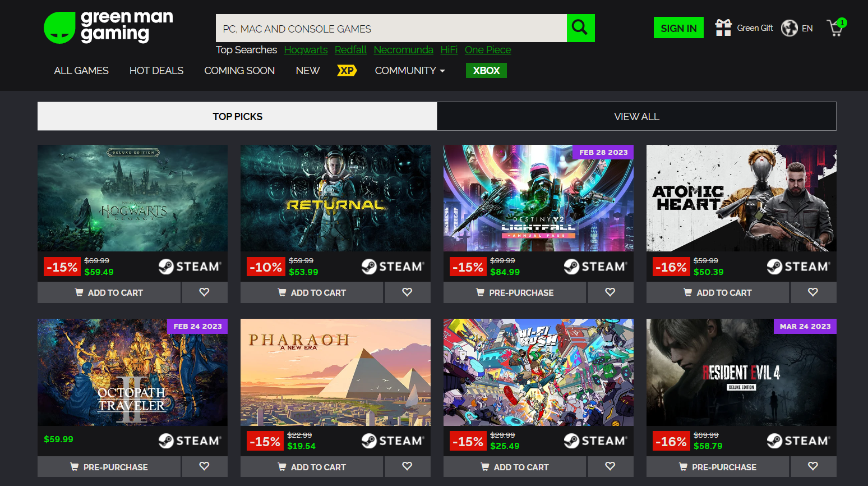Add Pharaoh A New Era to cart
The width and height of the screenshot is (868, 486).
tap(312, 466)
